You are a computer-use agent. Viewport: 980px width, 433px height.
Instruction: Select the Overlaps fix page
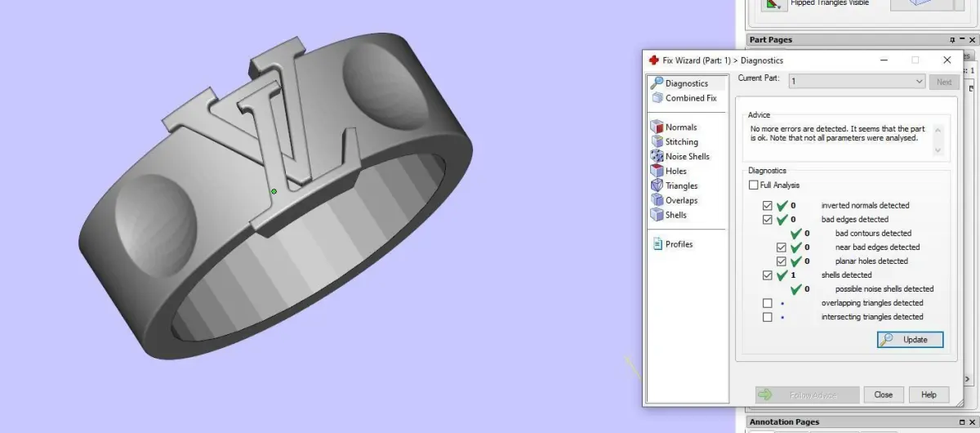[x=675, y=200]
